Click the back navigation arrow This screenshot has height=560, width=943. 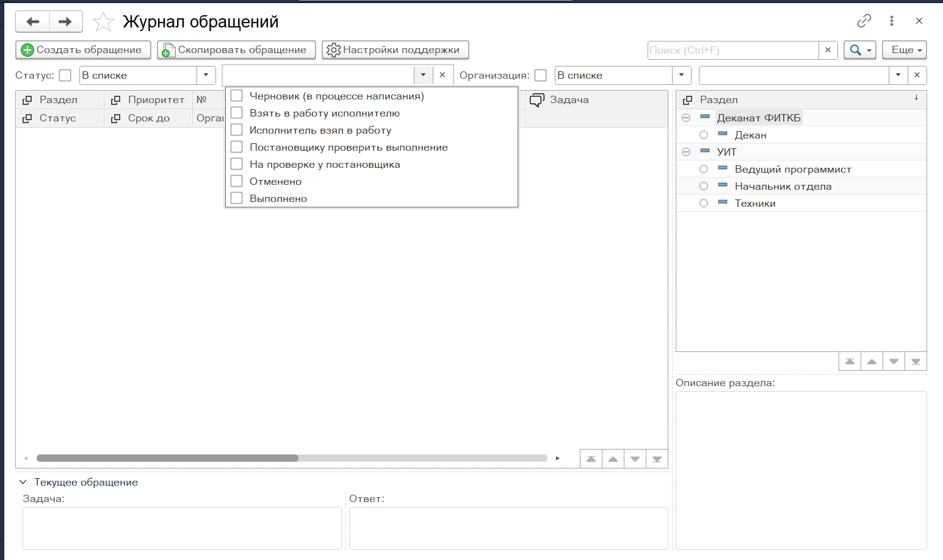[33, 22]
